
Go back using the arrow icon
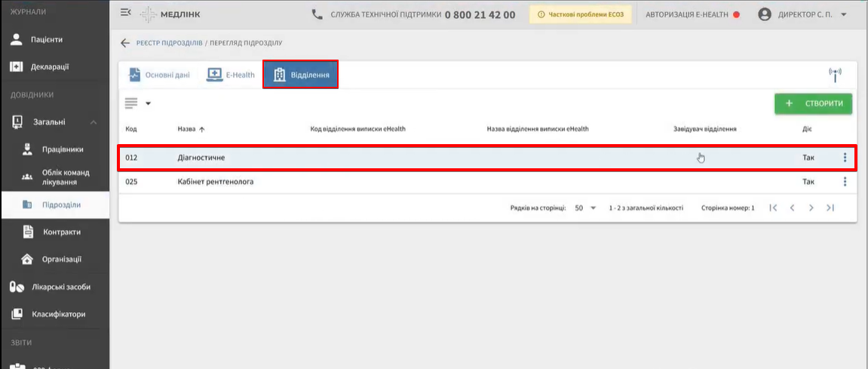[125, 43]
